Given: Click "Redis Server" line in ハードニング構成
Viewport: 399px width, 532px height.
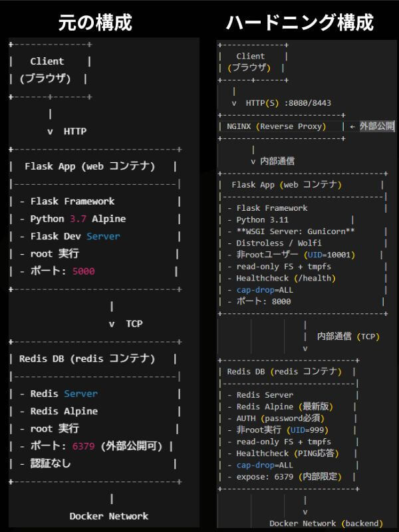Looking at the screenshot, I should point(265,395).
